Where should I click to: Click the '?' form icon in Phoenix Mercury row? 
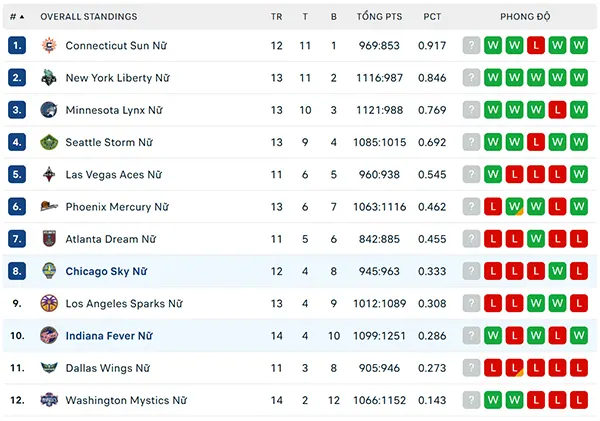(x=471, y=207)
